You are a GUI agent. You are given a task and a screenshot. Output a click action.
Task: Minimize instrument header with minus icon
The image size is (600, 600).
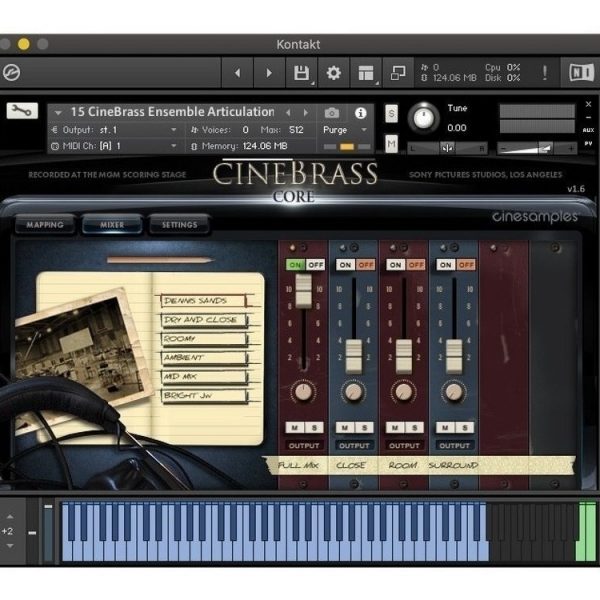[589, 117]
